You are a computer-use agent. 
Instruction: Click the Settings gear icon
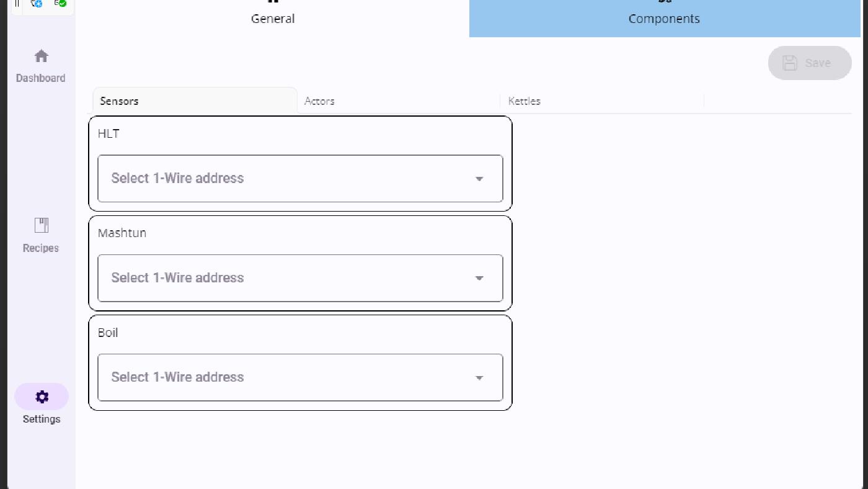[42, 397]
